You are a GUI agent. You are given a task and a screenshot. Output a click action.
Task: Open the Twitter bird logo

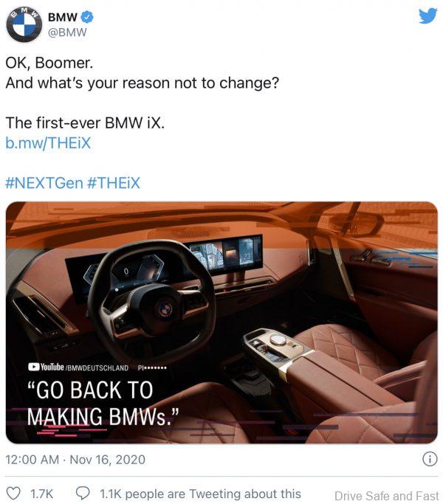pos(428,15)
